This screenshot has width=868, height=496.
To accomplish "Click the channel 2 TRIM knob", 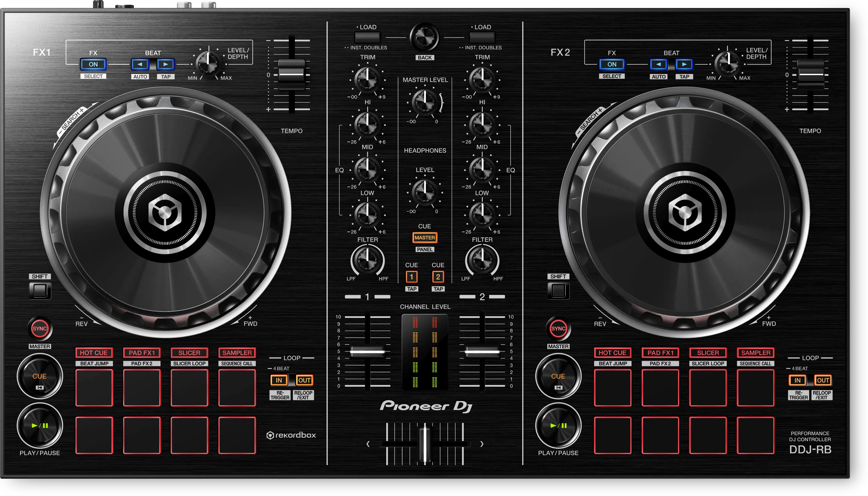I will tap(482, 79).
